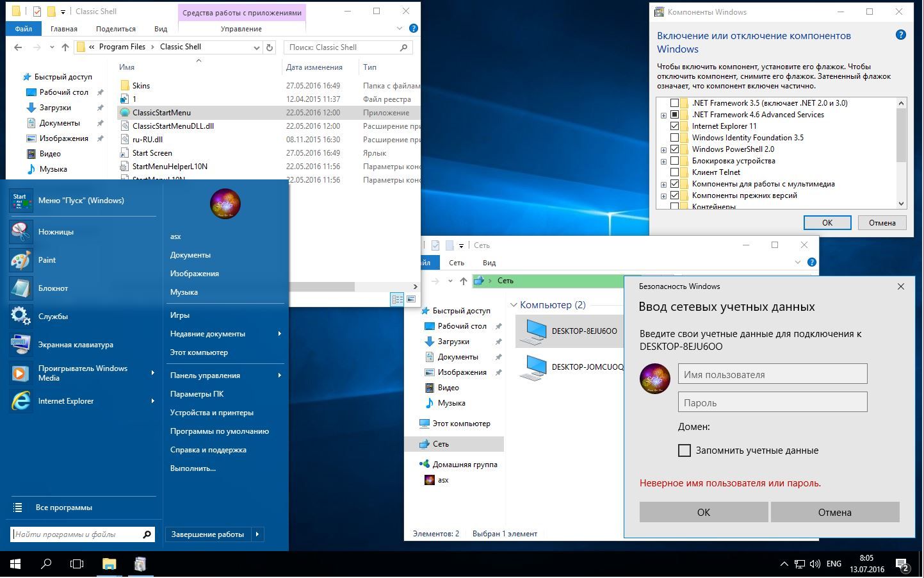Check Блокировка устройства component checkbox
924x578 pixels.
click(x=674, y=161)
